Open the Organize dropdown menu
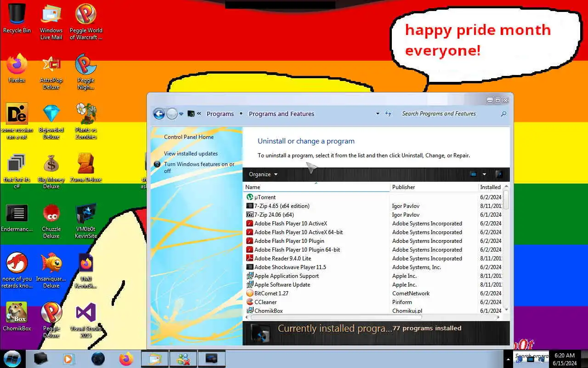Image resolution: width=588 pixels, height=368 pixels. (263, 174)
